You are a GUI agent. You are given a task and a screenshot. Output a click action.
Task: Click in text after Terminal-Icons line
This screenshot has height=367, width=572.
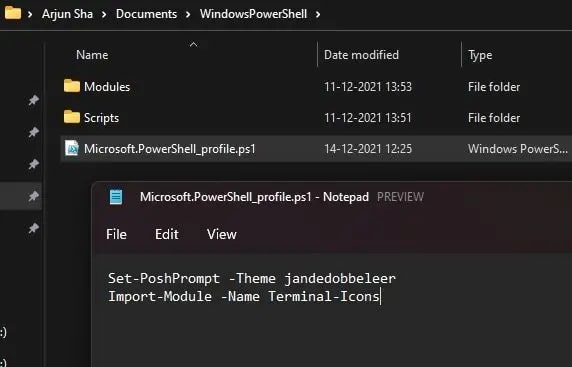click(x=381, y=296)
